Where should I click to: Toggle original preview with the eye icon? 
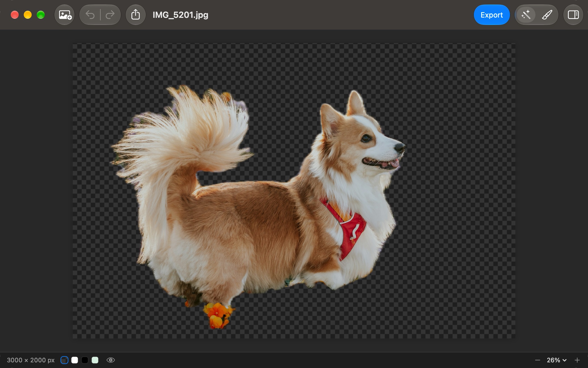[111, 360]
